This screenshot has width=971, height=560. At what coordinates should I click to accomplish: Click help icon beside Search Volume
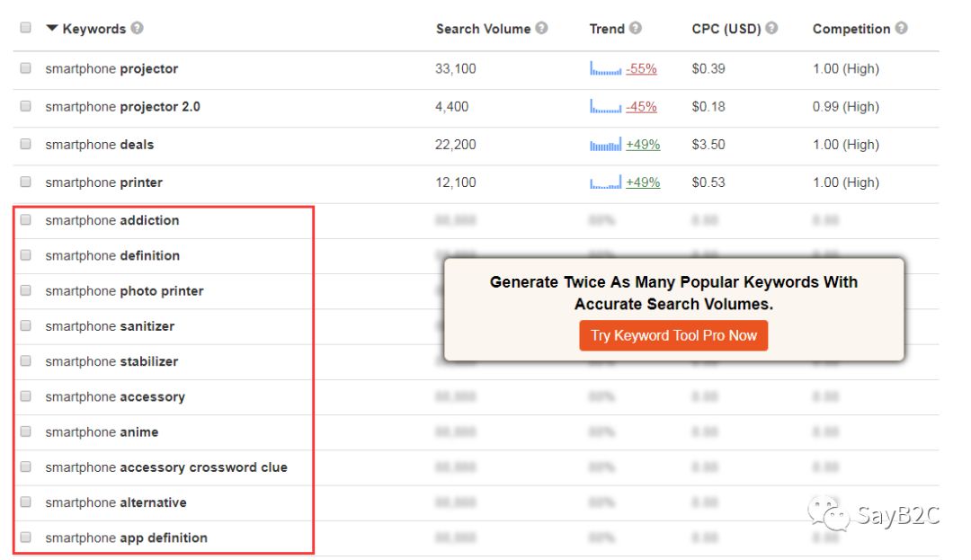(541, 28)
